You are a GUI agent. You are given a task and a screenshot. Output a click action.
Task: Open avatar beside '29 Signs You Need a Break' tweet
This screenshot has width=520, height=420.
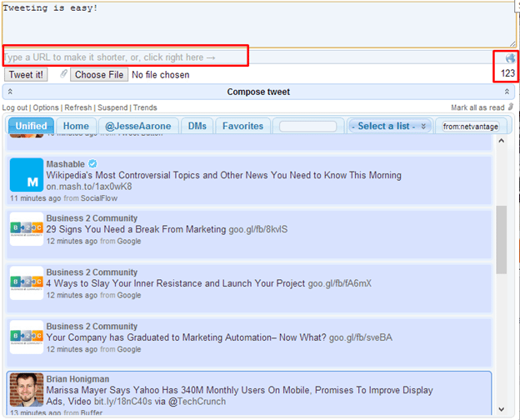pos(27,229)
